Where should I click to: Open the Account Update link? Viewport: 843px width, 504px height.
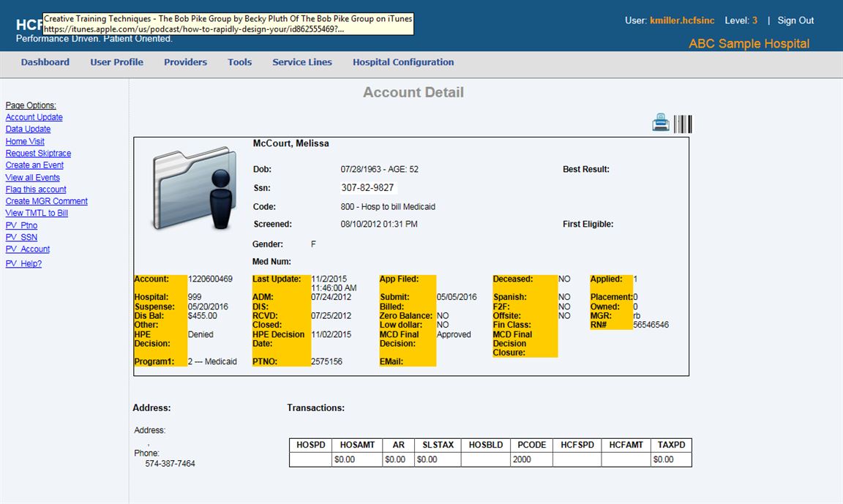(34, 117)
